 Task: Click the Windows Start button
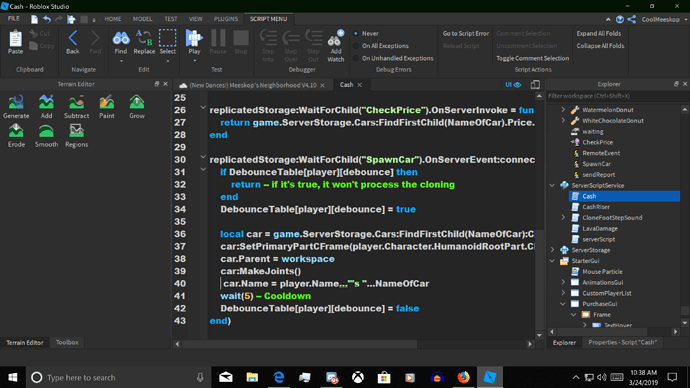click(x=13, y=377)
